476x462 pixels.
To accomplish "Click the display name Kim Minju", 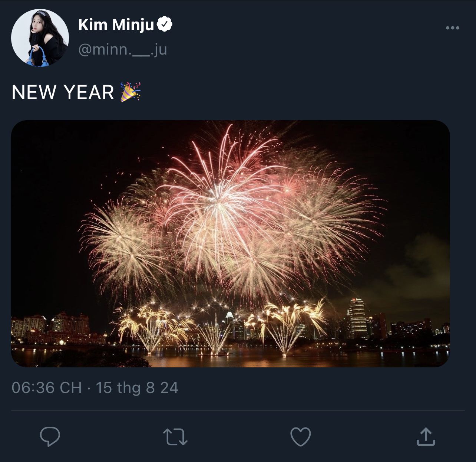I will pos(116,25).
